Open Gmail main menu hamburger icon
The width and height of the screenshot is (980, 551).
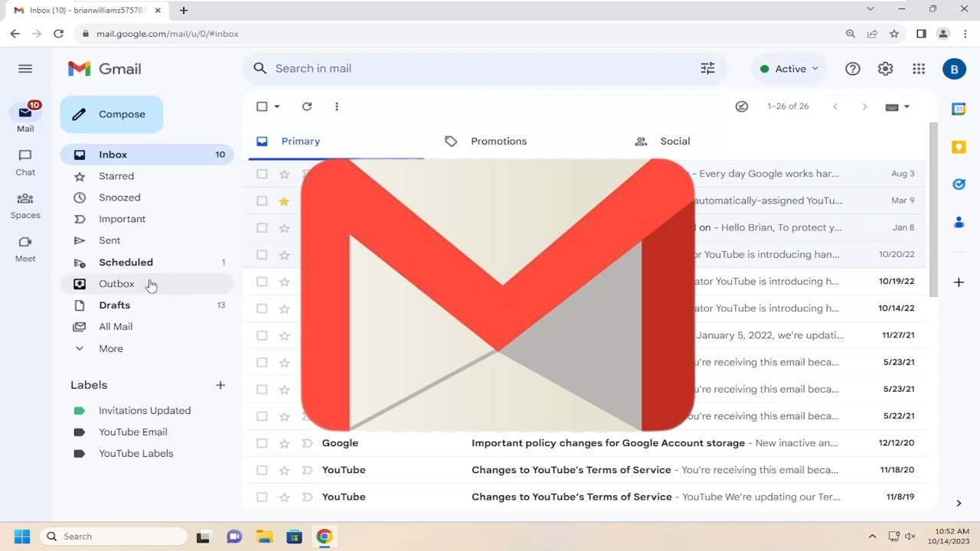pos(25,69)
